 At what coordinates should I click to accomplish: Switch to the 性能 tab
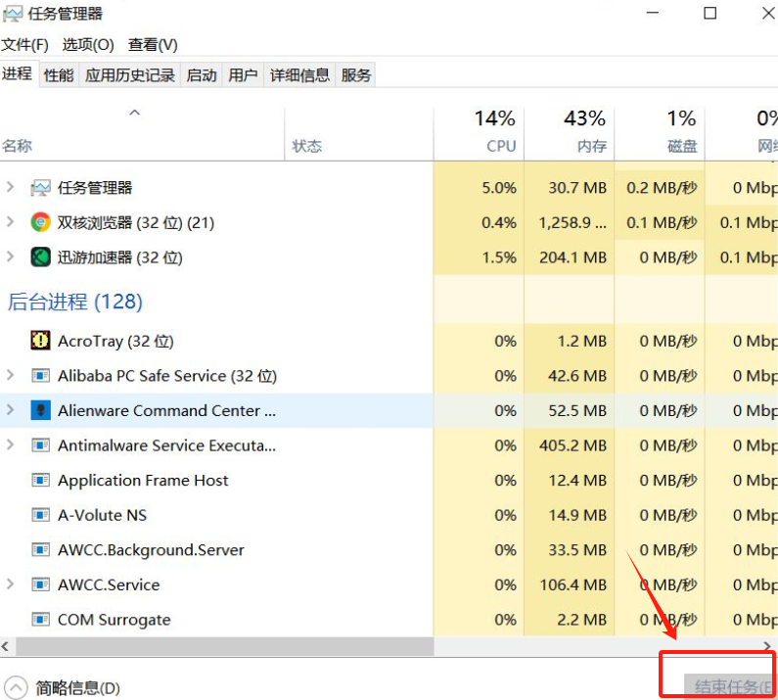[x=59, y=75]
